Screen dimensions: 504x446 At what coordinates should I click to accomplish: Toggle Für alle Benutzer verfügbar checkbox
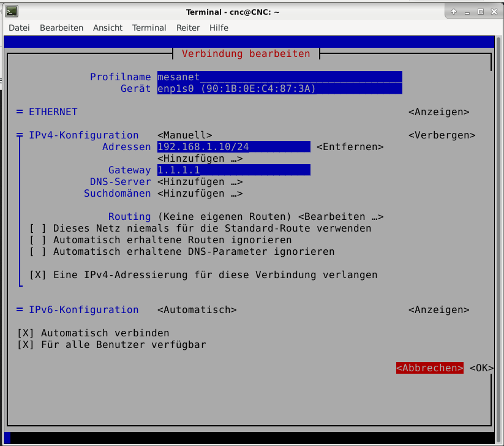(x=26, y=345)
